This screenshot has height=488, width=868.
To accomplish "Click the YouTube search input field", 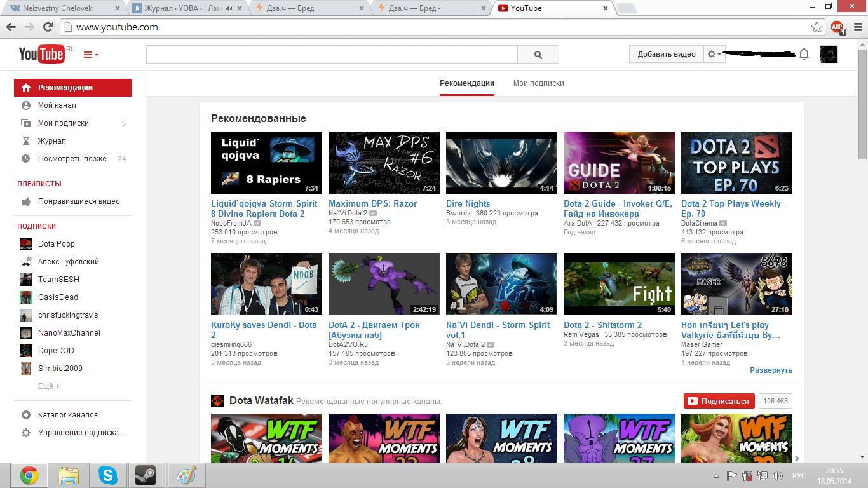I will [332, 55].
